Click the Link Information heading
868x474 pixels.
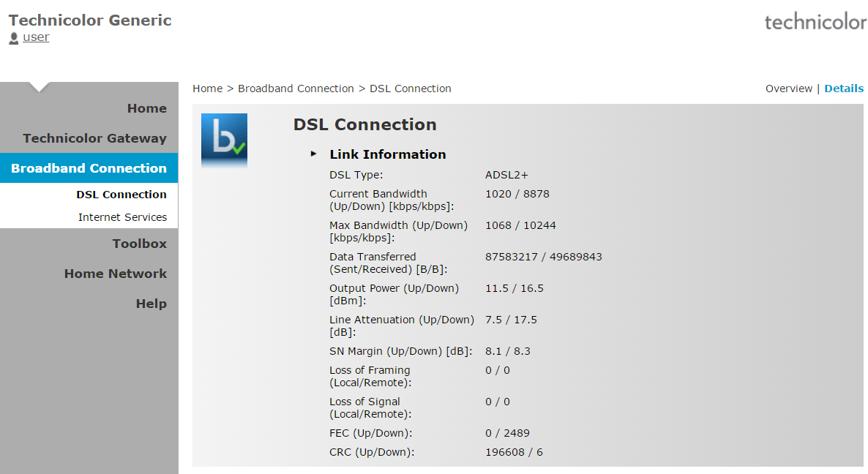click(387, 154)
